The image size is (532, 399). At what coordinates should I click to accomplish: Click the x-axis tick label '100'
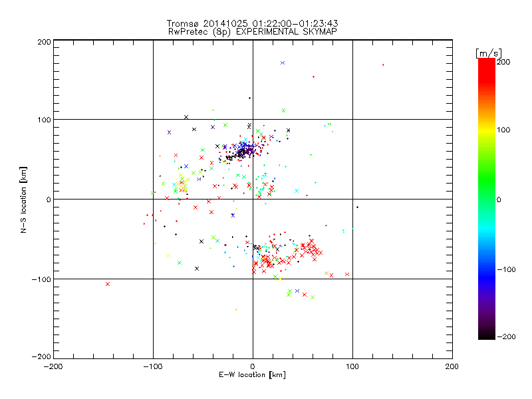[x=352, y=367]
